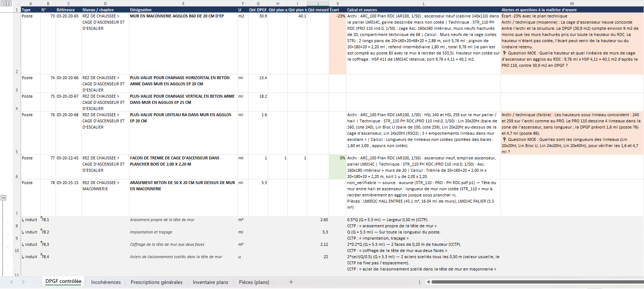Collapse the outline group with minus button

(x=4, y=198)
